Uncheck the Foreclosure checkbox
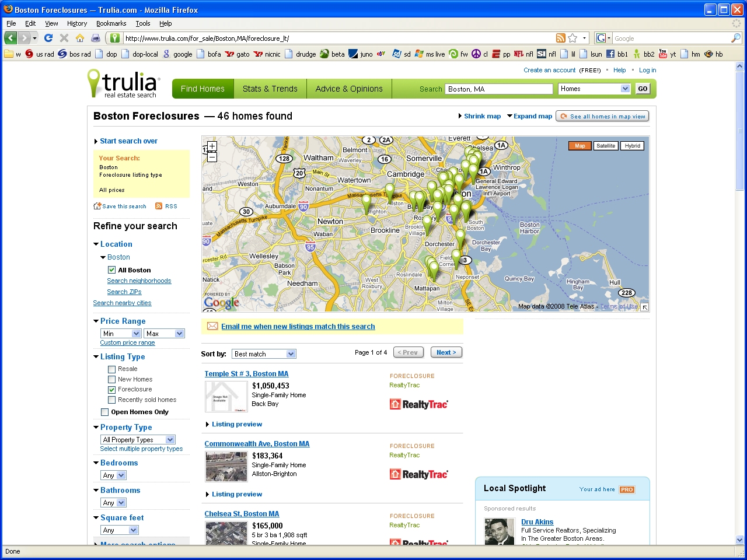747x560 pixels. 111,390
